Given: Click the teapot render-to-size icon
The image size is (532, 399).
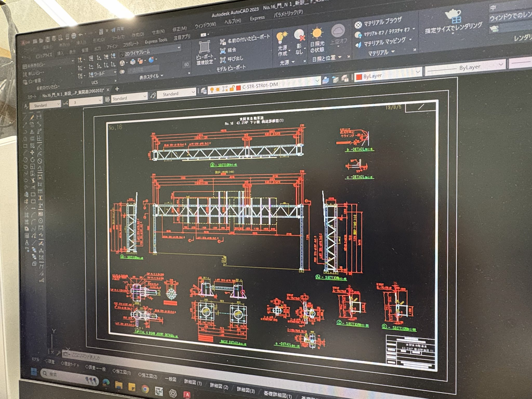Looking at the screenshot, I should coord(453,15).
